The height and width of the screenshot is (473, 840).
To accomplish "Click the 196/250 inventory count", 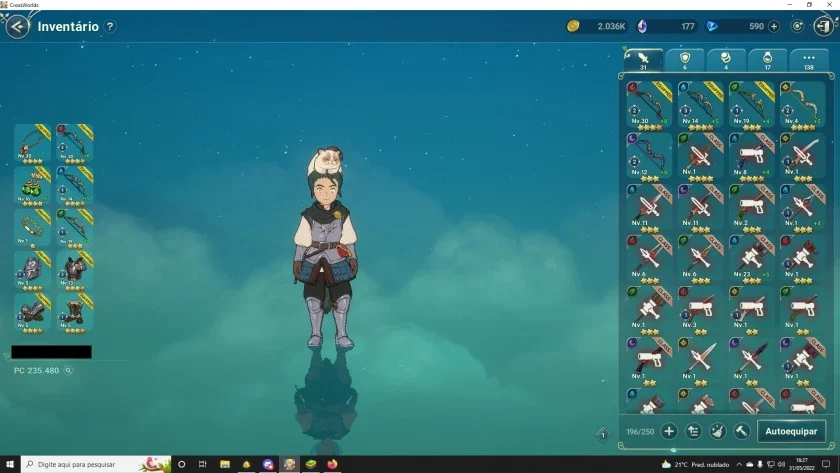I will pyautogui.click(x=640, y=431).
